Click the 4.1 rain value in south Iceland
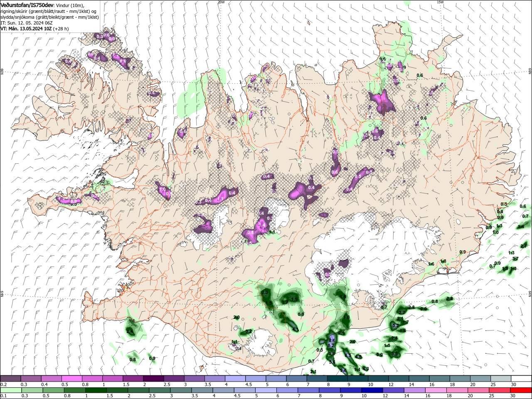Screen dimensions: 532x399 [296, 330]
